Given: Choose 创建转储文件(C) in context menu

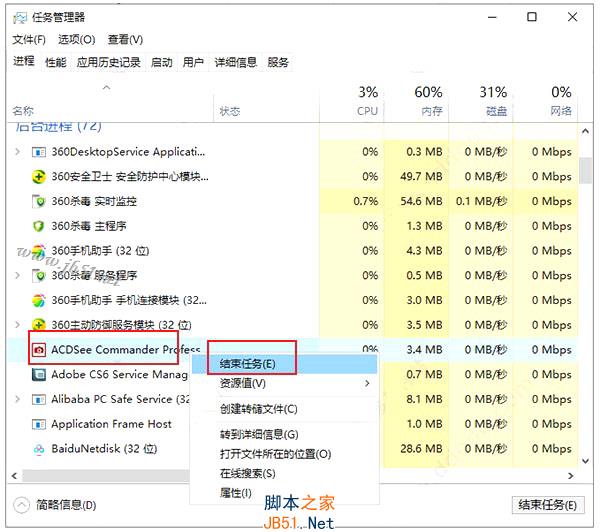Looking at the screenshot, I should pos(284,409).
